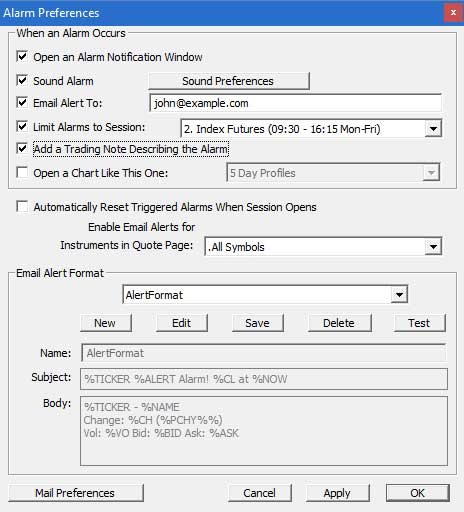Toggle the Sound Alarm checkbox
The height and width of the screenshot is (512, 464).
tap(22, 80)
